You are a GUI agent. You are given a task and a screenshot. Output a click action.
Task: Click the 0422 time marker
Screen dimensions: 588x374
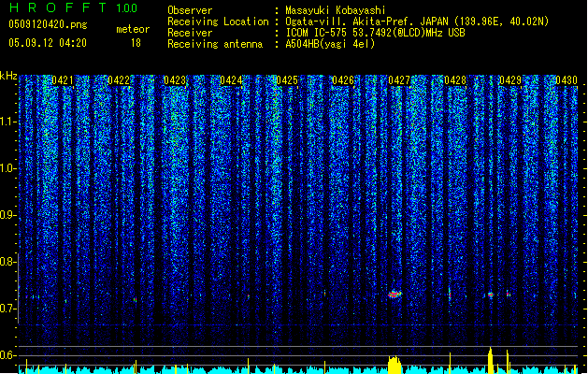119,80
